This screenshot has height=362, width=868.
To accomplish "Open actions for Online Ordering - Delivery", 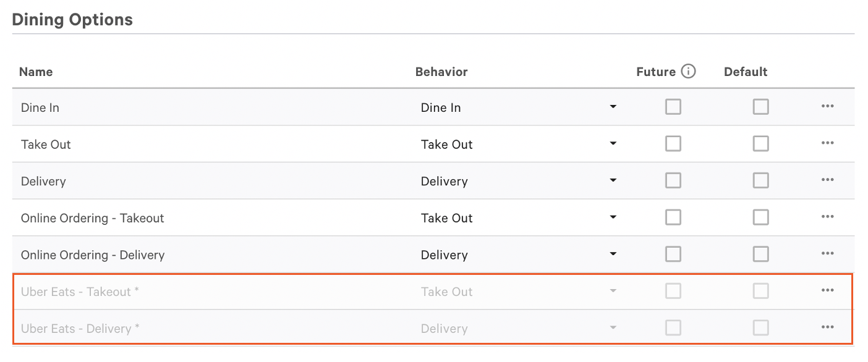I will 827,254.
